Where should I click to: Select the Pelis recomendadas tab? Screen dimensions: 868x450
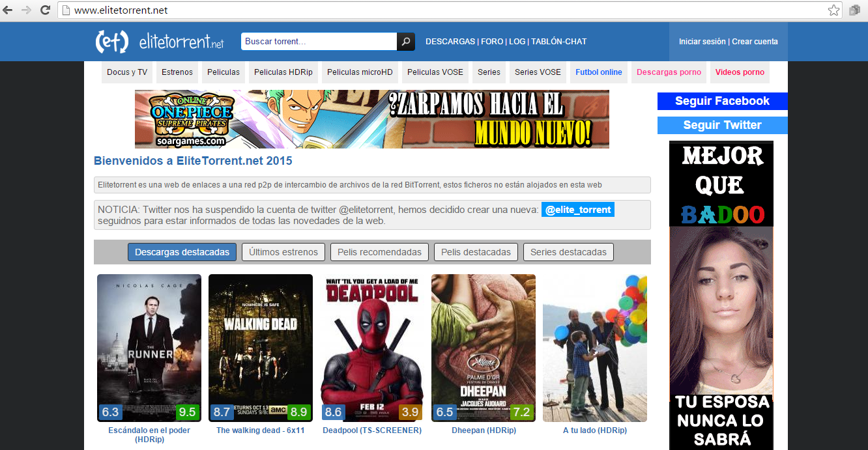pyautogui.click(x=379, y=252)
